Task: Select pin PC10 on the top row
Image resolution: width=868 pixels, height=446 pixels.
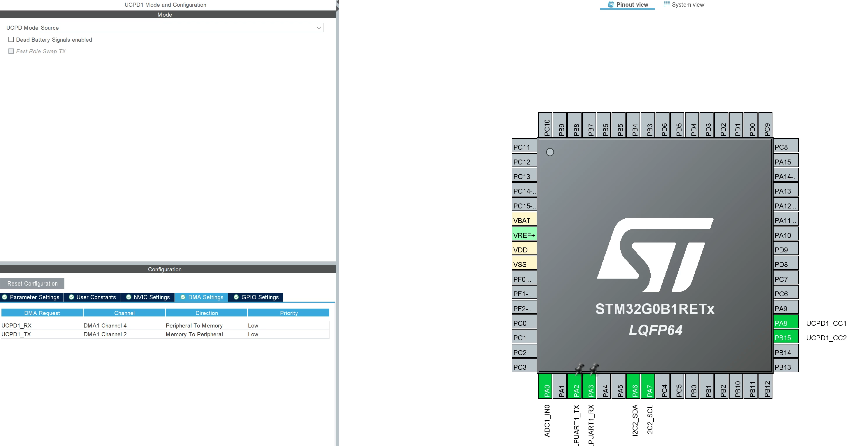Action: [545, 125]
